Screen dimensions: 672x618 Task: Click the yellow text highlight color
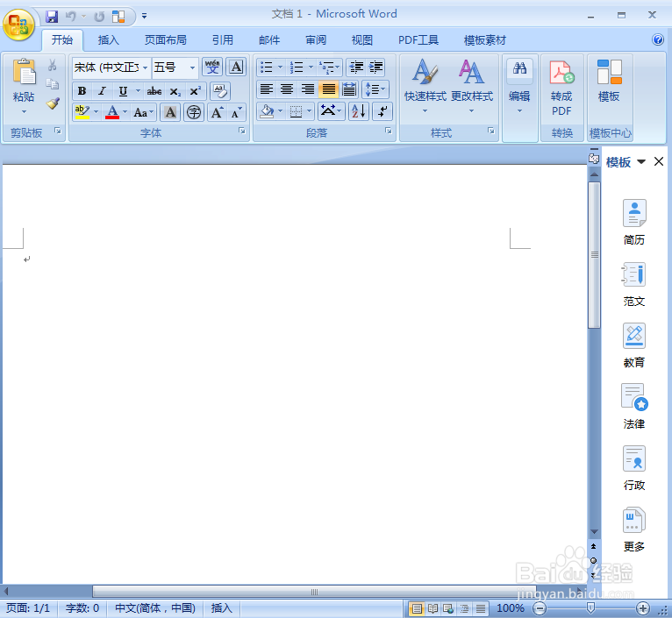[x=82, y=112]
